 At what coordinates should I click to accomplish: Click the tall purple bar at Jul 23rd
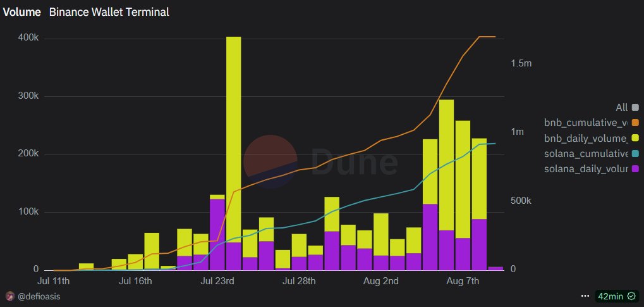tap(217, 235)
